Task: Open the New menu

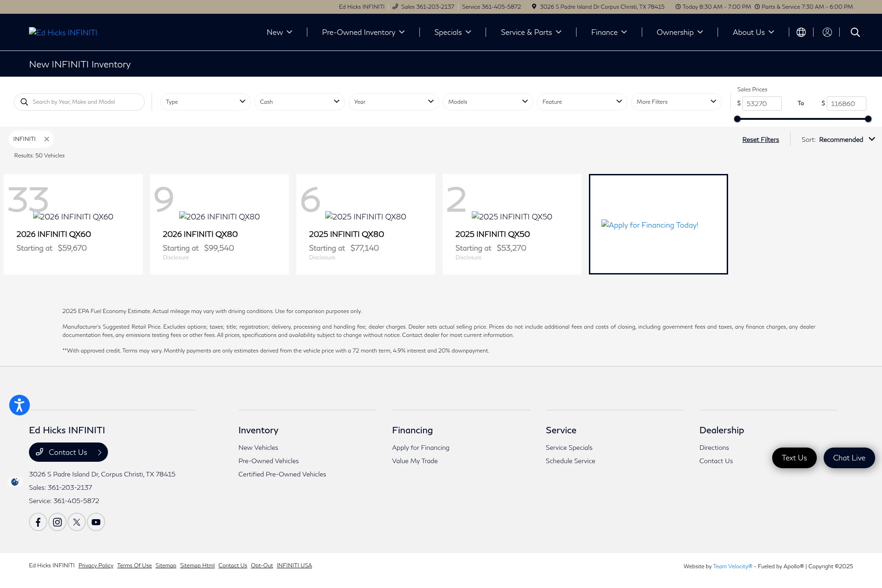Action: coord(279,32)
